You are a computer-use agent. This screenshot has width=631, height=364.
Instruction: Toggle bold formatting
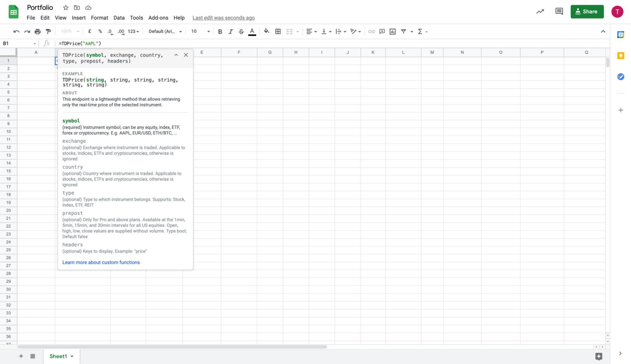pyautogui.click(x=220, y=32)
